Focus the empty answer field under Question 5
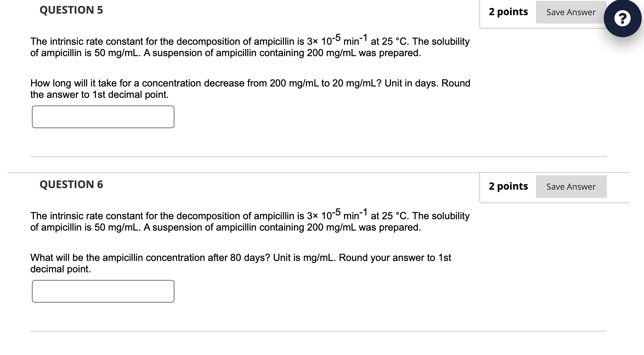644x355 pixels. pos(103,117)
